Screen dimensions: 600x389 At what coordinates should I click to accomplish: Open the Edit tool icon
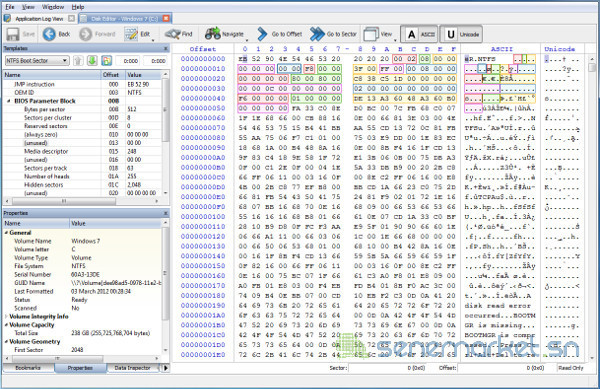[x=131, y=34]
